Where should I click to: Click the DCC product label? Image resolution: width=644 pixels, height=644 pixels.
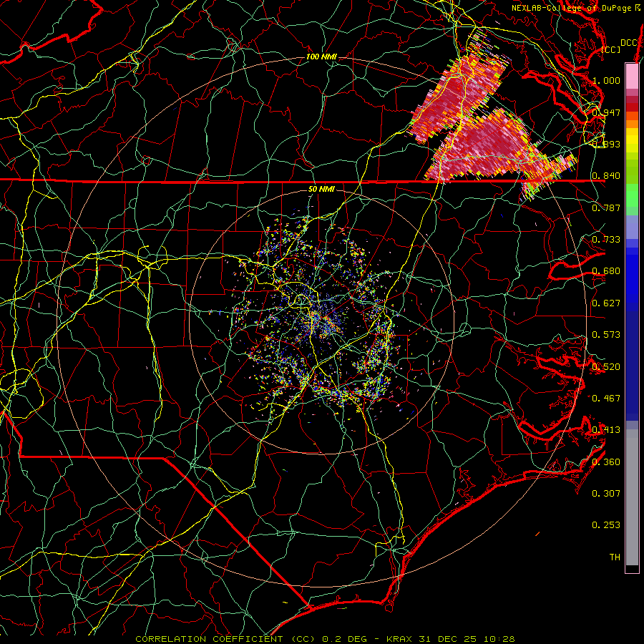click(629, 43)
